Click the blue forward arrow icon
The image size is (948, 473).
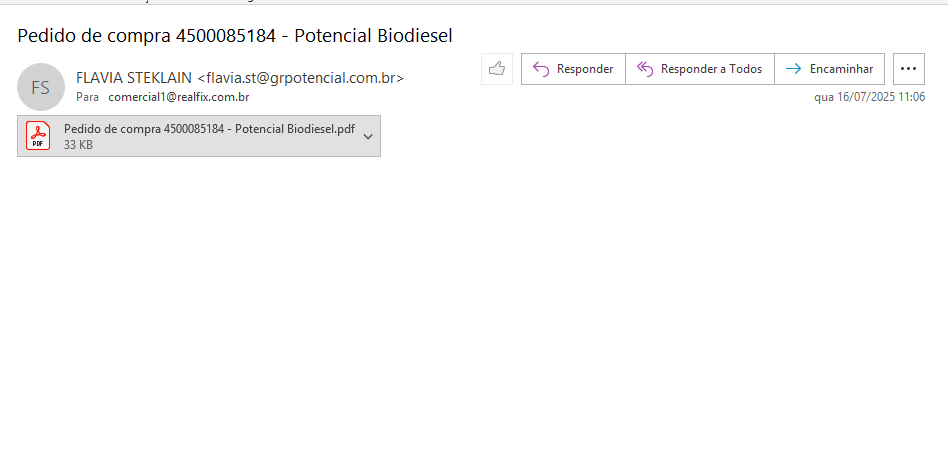pyautogui.click(x=793, y=69)
